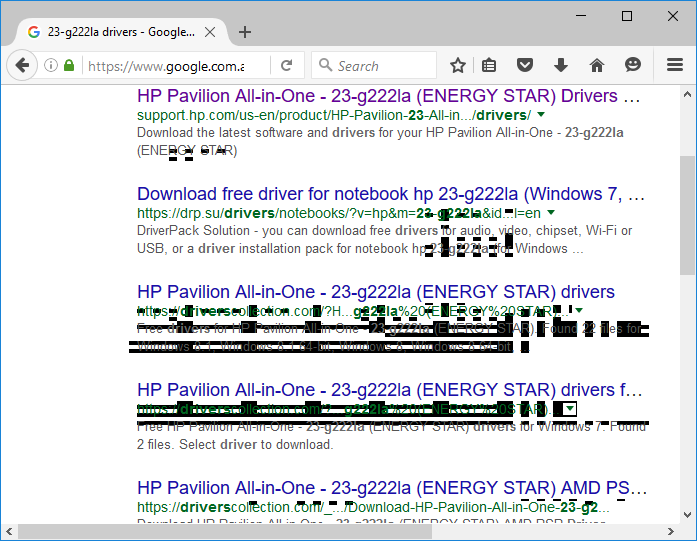Save page to Pocket icon
This screenshot has height=541, width=697.
pyautogui.click(x=525, y=65)
